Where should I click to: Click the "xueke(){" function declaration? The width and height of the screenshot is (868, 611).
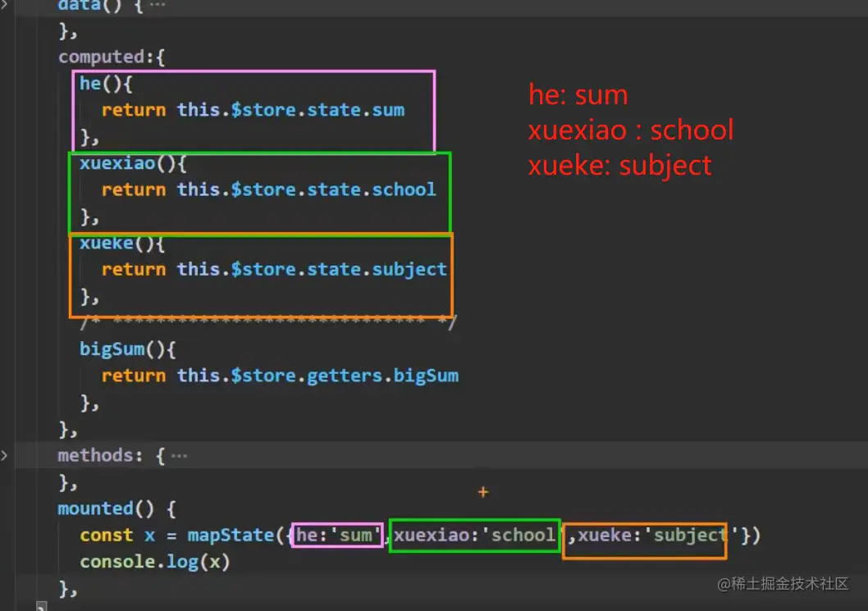pyautogui.click(x=121, y=243)
